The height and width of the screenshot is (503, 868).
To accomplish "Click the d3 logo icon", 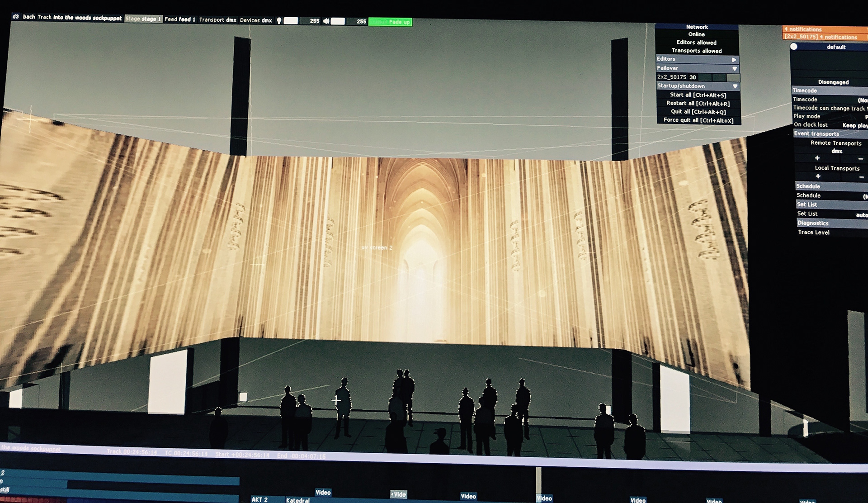I will pyautogui.click(x=16, y=17).
